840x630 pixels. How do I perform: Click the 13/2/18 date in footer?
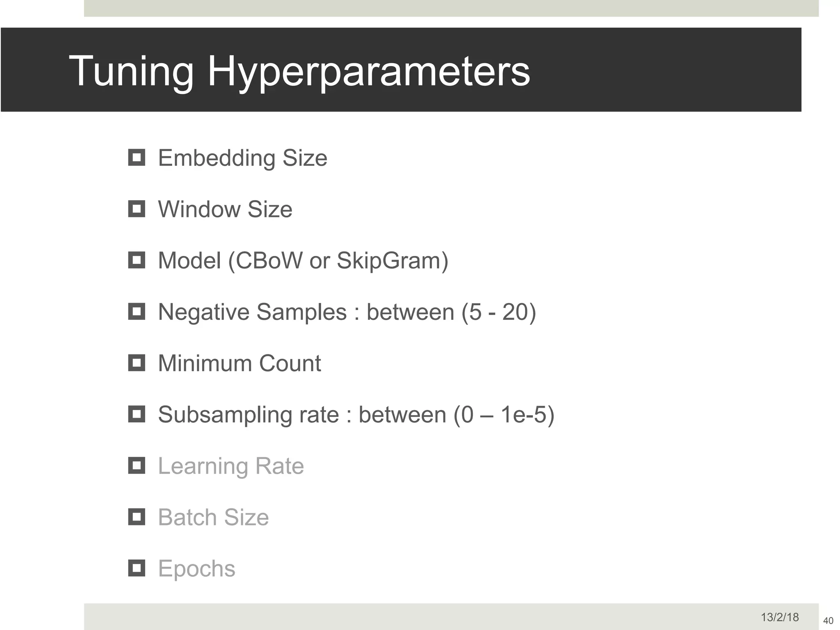pyautogui.click(x=780, y=617)
